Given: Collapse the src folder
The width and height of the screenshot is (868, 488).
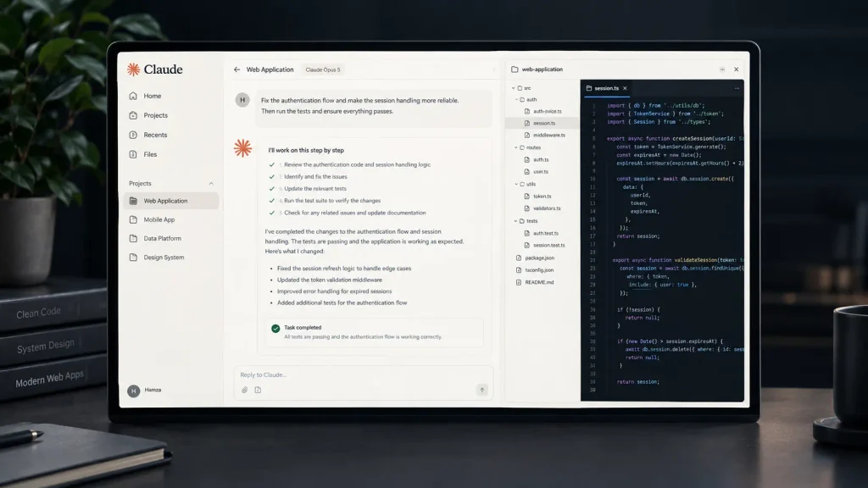Looking at the screenshot, I should click(x=513, y=88).
